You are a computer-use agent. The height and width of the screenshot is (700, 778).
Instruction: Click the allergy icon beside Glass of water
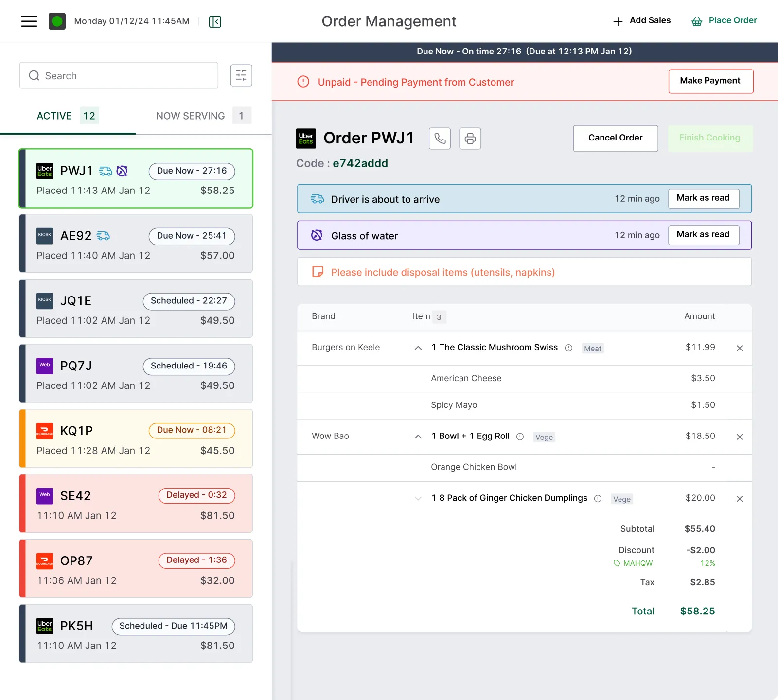click(317, 235)
